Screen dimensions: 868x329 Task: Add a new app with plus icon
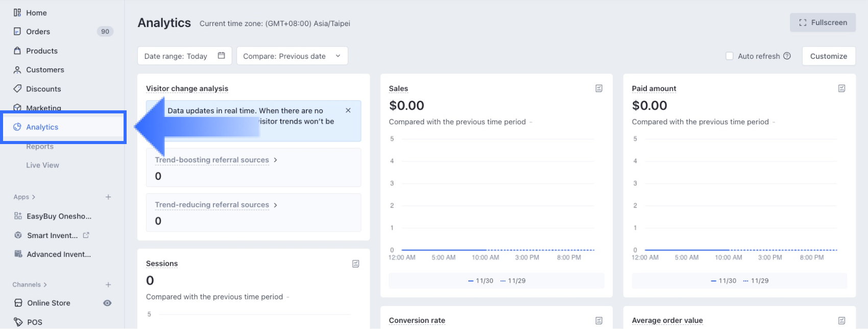(x=108, y=197)
